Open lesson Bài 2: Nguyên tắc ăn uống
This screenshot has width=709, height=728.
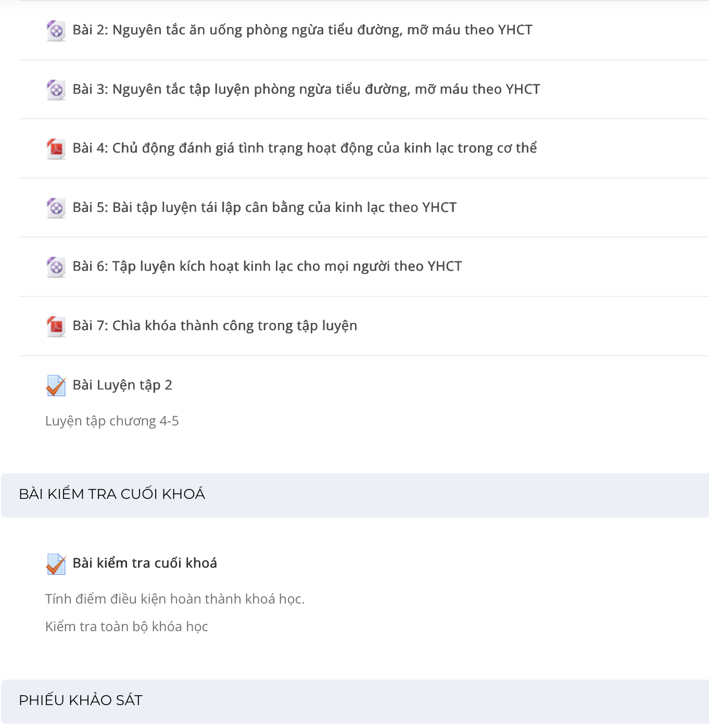click(302, 30)
